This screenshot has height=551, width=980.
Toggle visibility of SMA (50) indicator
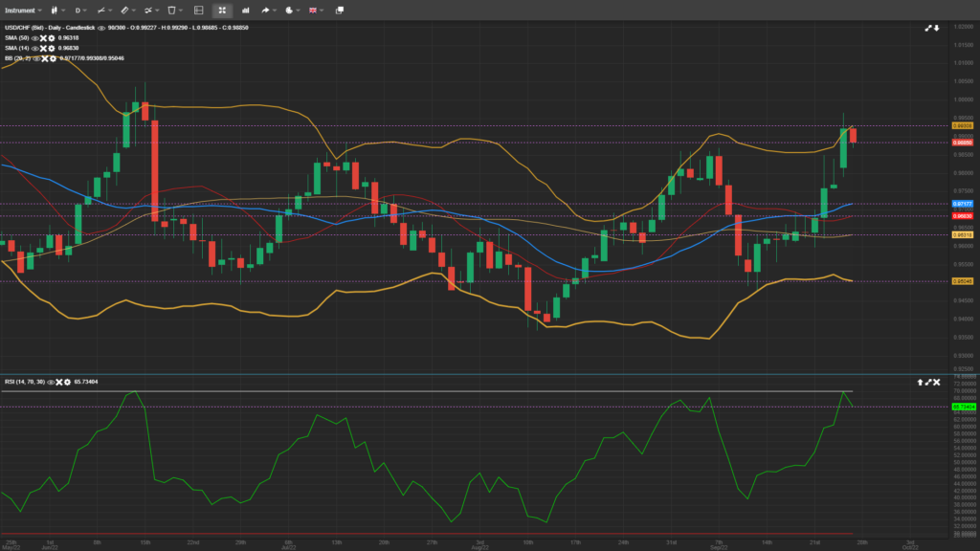tap(34, 38)
